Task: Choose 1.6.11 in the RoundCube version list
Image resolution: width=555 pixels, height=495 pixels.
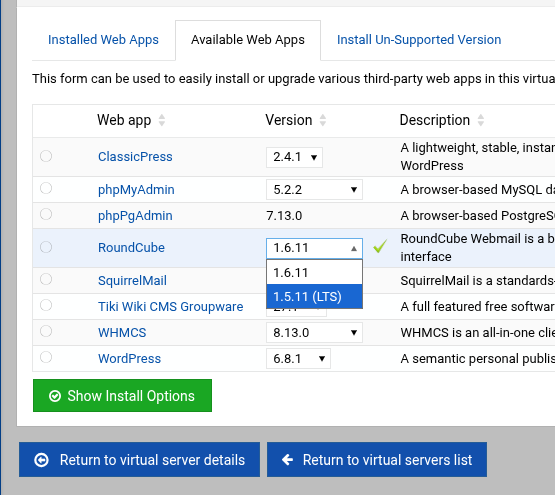Action: pyautogui.click(x=314, y=273)
